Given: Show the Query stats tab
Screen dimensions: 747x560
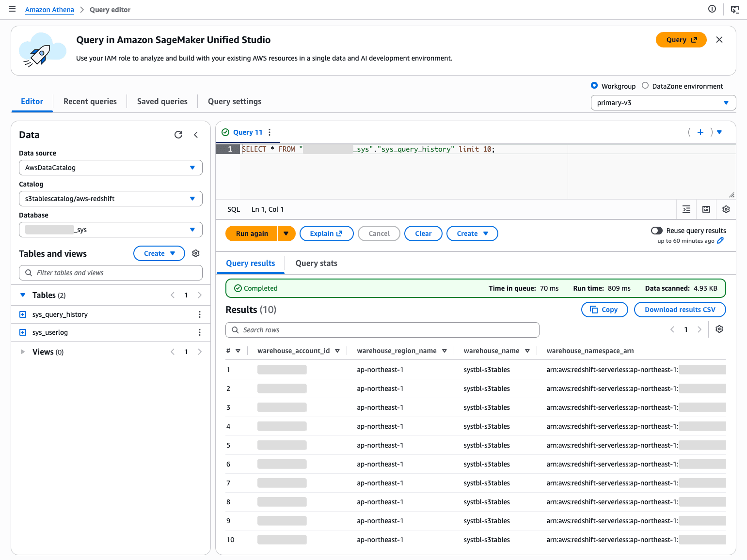Looking at the screenshot, I should (317, 263).
